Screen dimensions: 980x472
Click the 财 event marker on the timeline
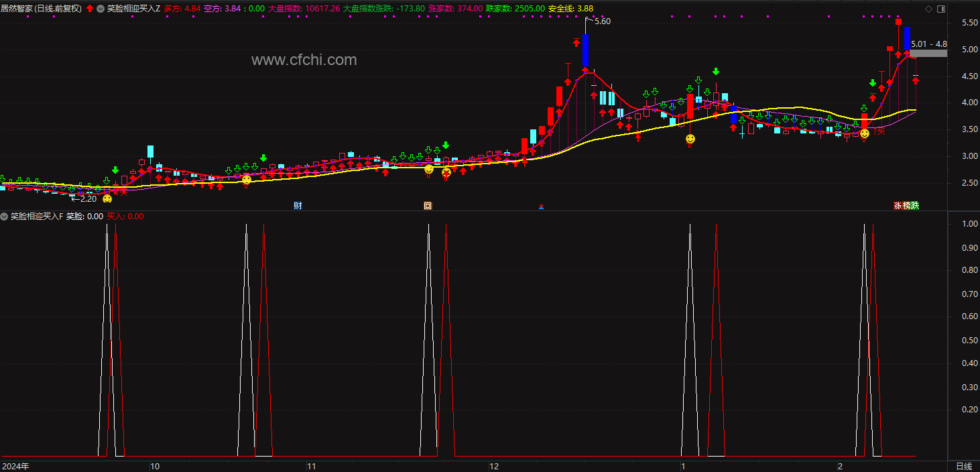298,206
